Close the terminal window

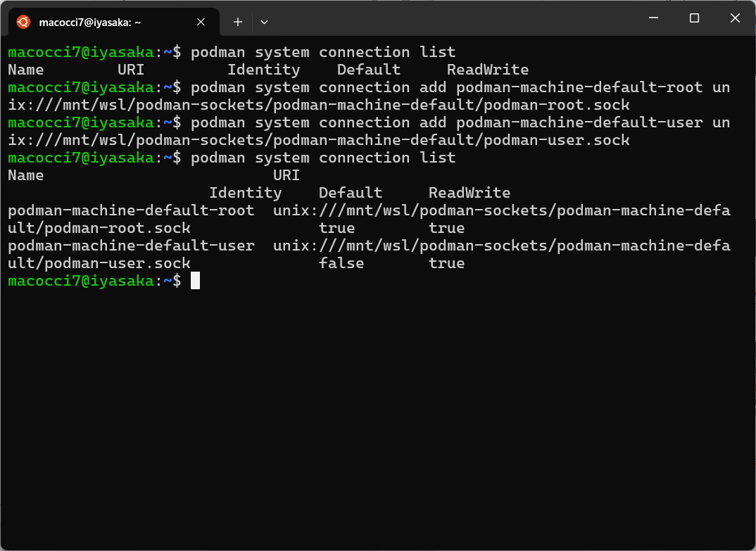point(735,18)
